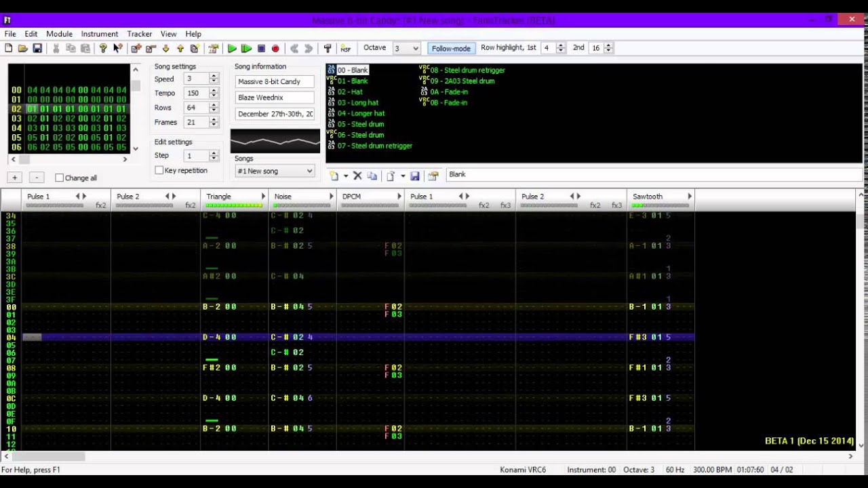Viewport: 868px width, 488px height.
Task: Open the Songs dropdown showing #1 New song
Action: pyautogui.click(x=275, y=171)
